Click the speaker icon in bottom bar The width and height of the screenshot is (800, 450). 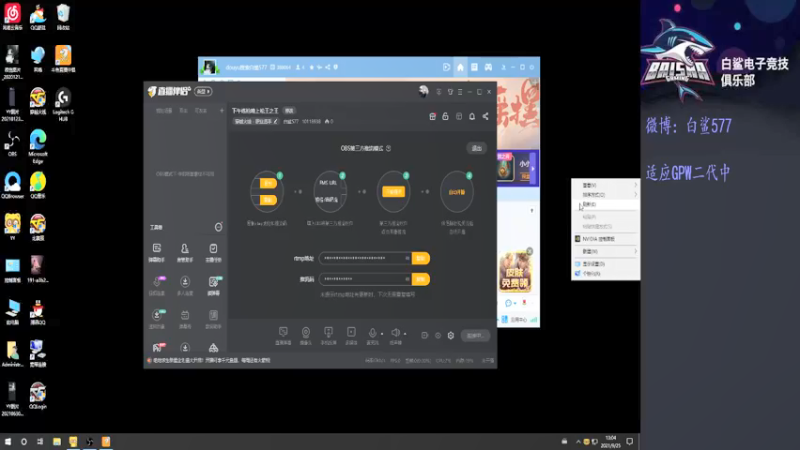[x=395, y=333]
